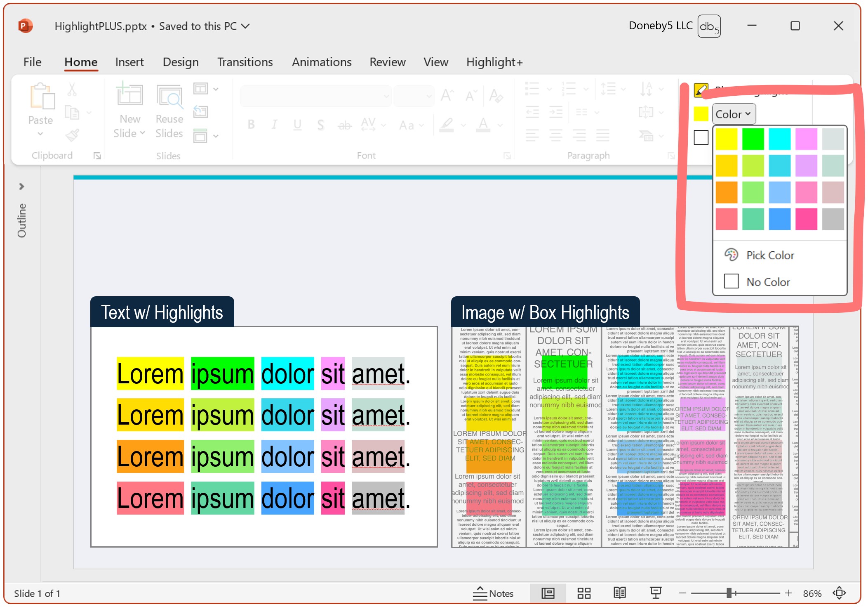Click the Clear Formatting icon
The width and height of the screenshot is (868, 607).
pyautogui.click(x=495, y=96)
